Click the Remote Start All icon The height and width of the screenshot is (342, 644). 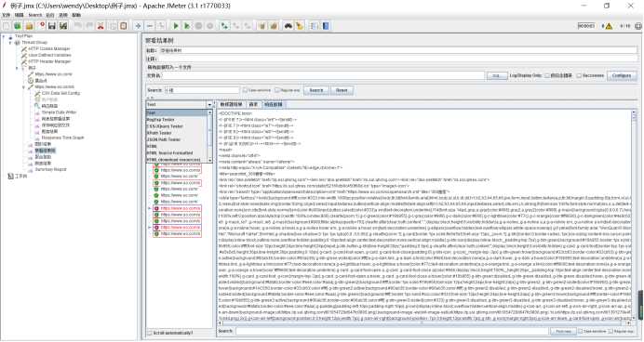click(224, 26)
